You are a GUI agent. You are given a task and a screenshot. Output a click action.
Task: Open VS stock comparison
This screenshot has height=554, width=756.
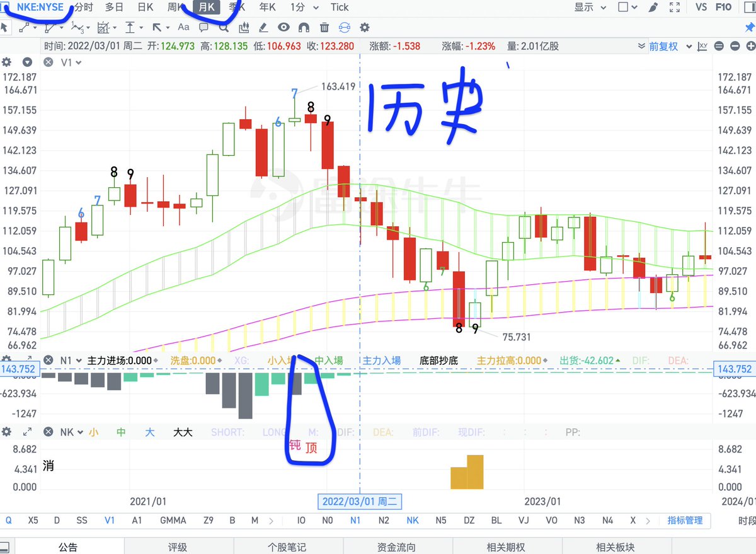coord(701,7)
